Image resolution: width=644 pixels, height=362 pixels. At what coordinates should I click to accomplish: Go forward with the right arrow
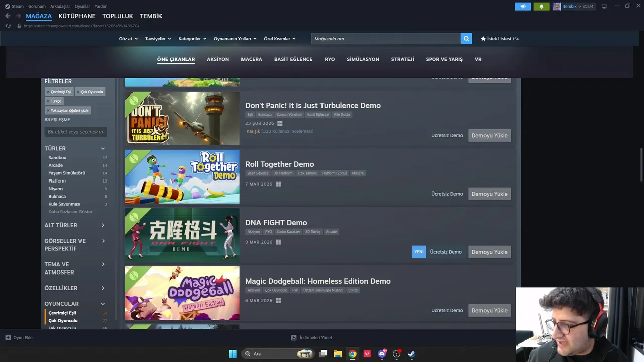[x=18, y=16]
